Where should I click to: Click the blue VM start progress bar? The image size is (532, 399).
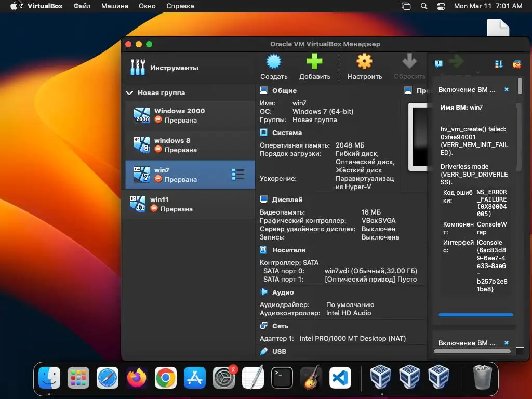[x=476, y=315]
